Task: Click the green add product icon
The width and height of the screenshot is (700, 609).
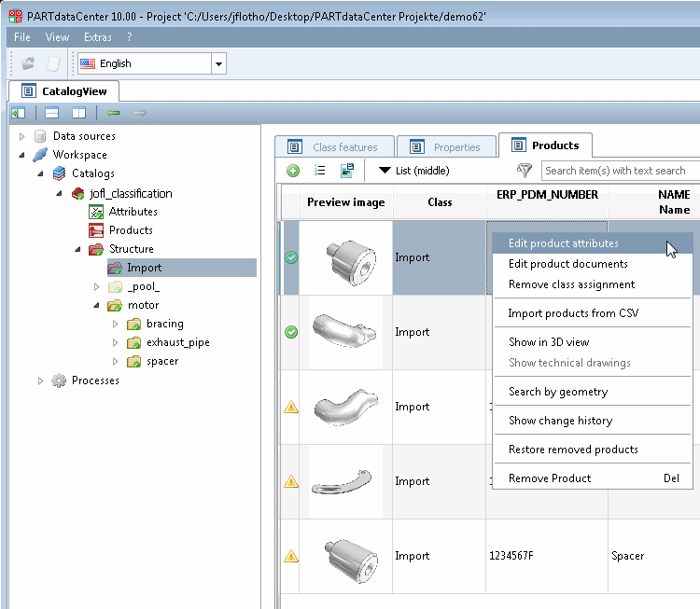Action: point(293,171)
